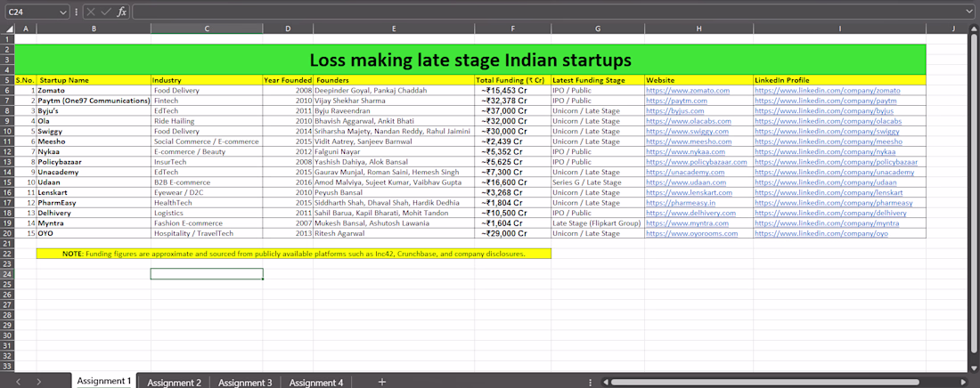This screenshot has height=388, width=980.
Task: Select column F header
Action: click(x=512, y=28)
